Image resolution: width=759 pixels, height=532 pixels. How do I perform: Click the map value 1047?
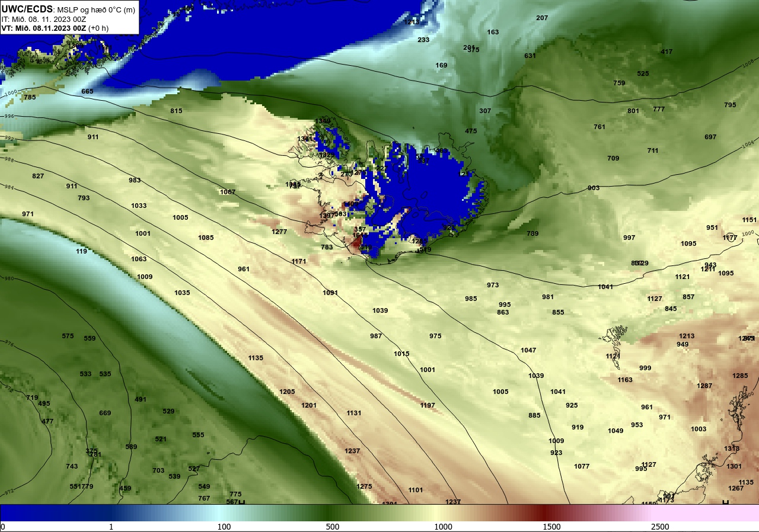coord(528,350)
